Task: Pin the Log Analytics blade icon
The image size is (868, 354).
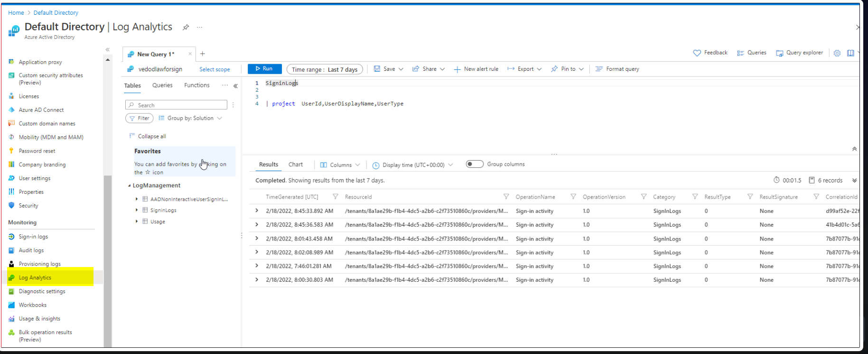Action: point(186,28)
